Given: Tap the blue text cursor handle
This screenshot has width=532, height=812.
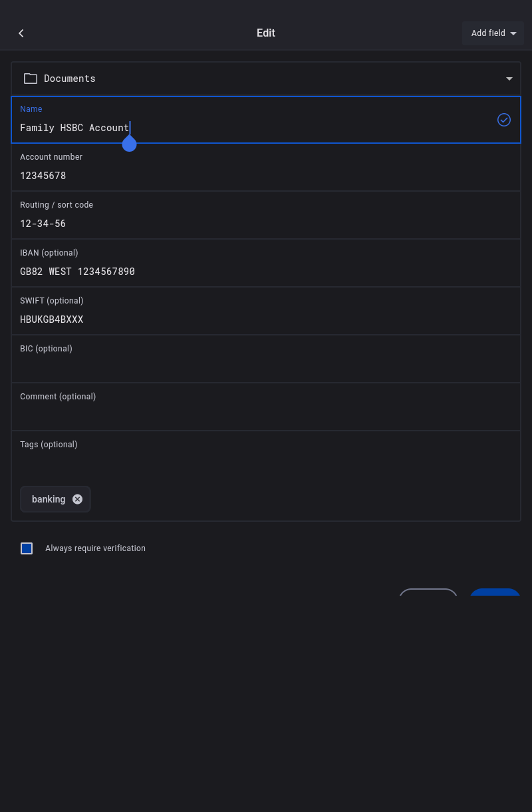Looking at the screenshot, I should (130, 144).
